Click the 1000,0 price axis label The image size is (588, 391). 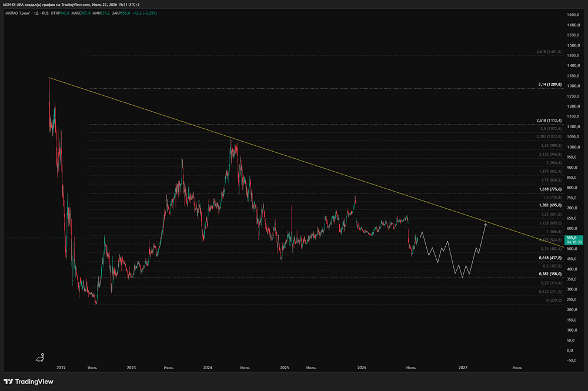[573, 147]
